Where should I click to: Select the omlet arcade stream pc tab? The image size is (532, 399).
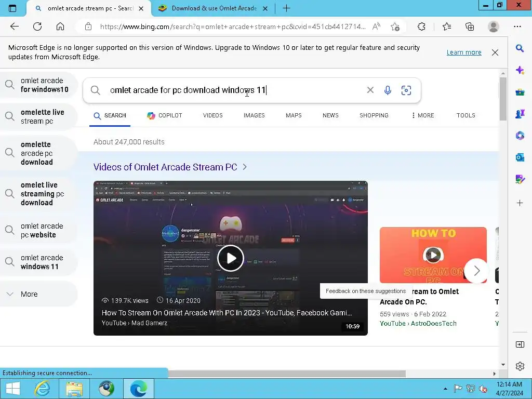[x=89, y=8]
